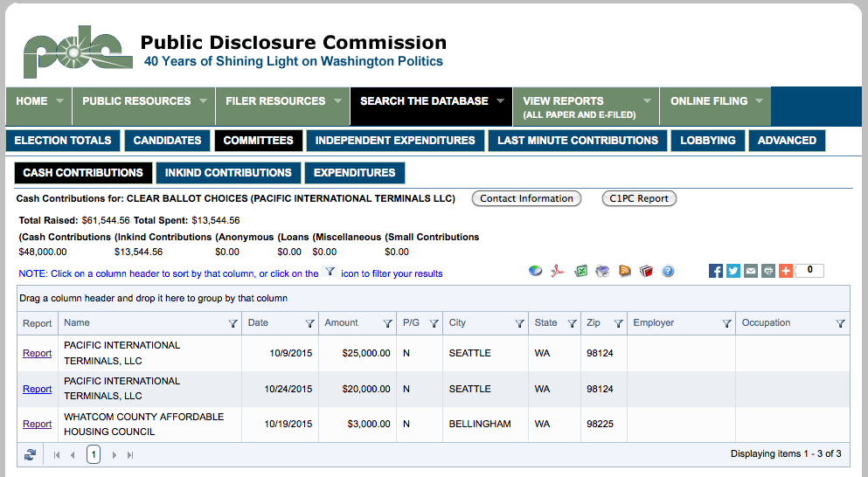Open filter for the Amount column

coord(387,323)
